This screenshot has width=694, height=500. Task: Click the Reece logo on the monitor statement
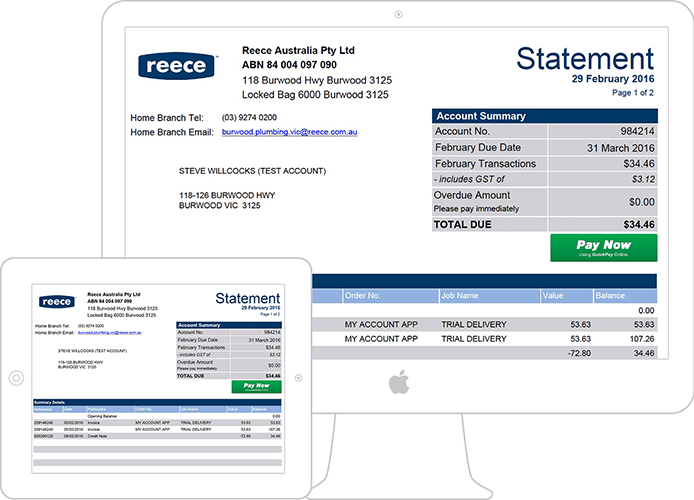pos(177,66)
